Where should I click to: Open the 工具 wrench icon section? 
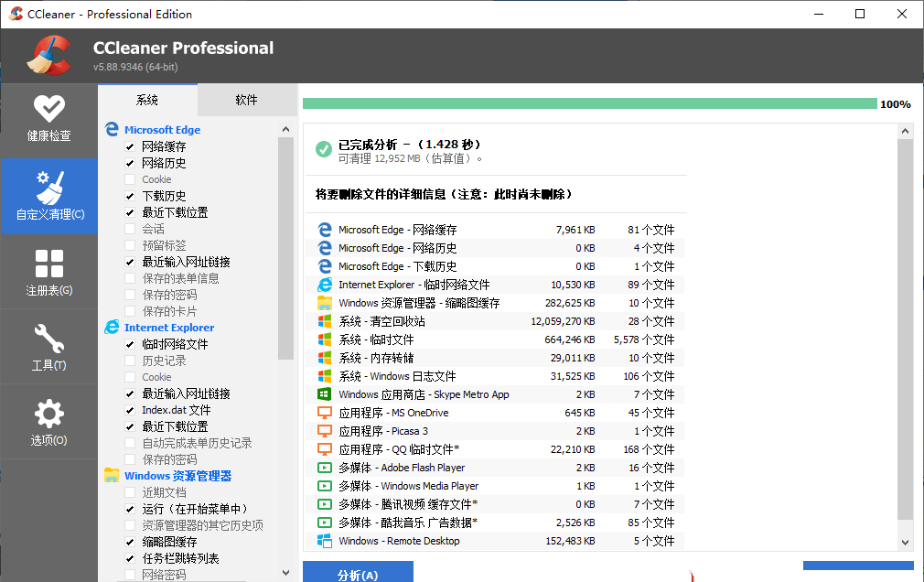pyautogui.click(x=48, y=347)
